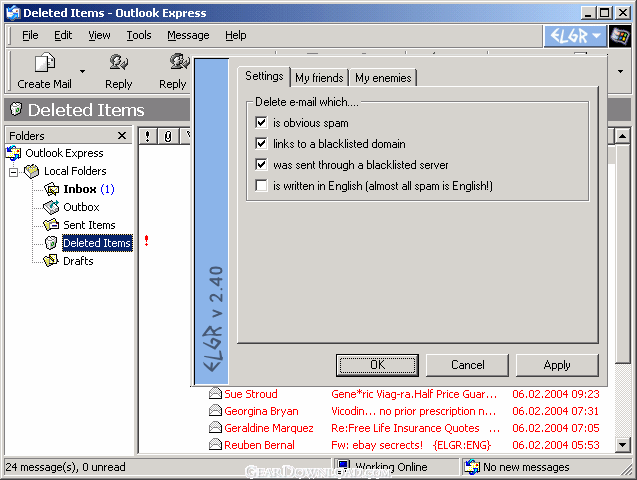The width and height of the screenshot is (637, 480).
Task: Open the Inbox folder
Action: coord(80,189)
